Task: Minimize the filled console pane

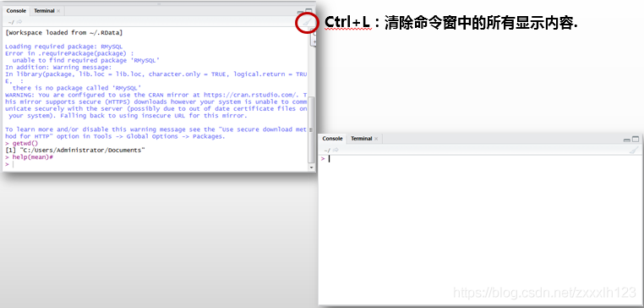Action: tap(300, 13)
